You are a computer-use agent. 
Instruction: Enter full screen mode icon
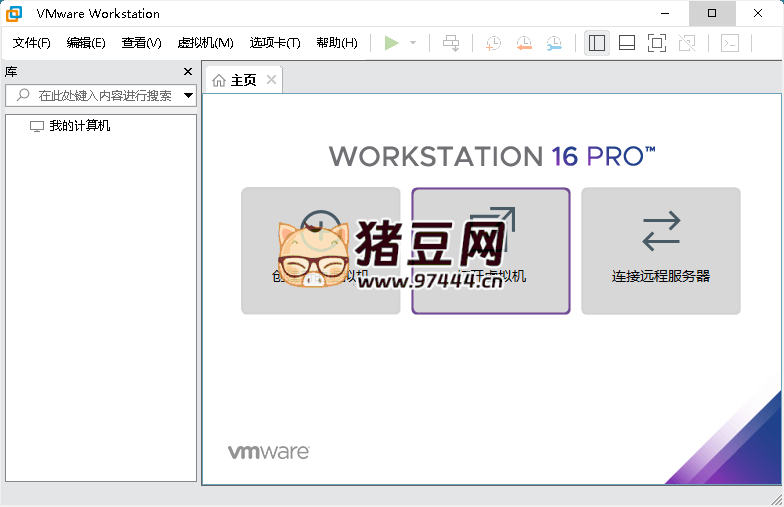[657, 43]
